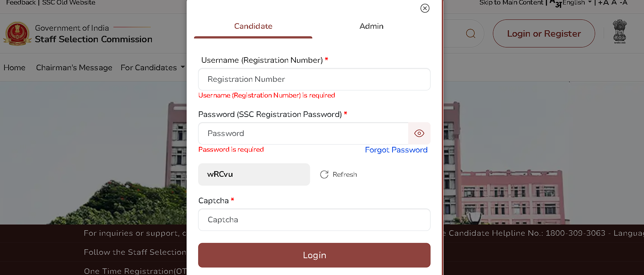Click the language translate icon

[555, 3]
